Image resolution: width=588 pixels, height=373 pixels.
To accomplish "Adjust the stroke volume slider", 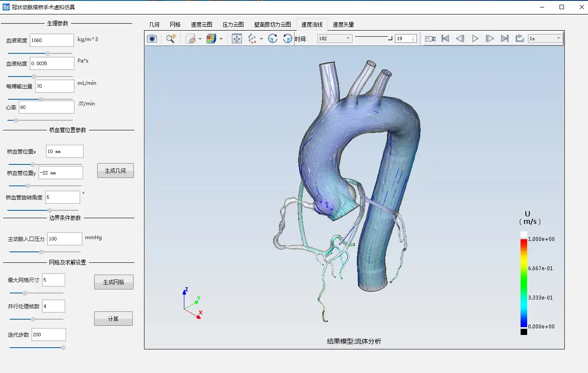I will click(40, 99).
